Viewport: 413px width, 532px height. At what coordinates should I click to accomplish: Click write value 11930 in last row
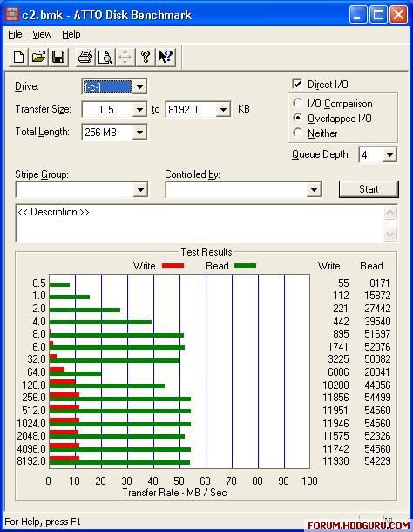pyautogui.click(x=335, y=460)
